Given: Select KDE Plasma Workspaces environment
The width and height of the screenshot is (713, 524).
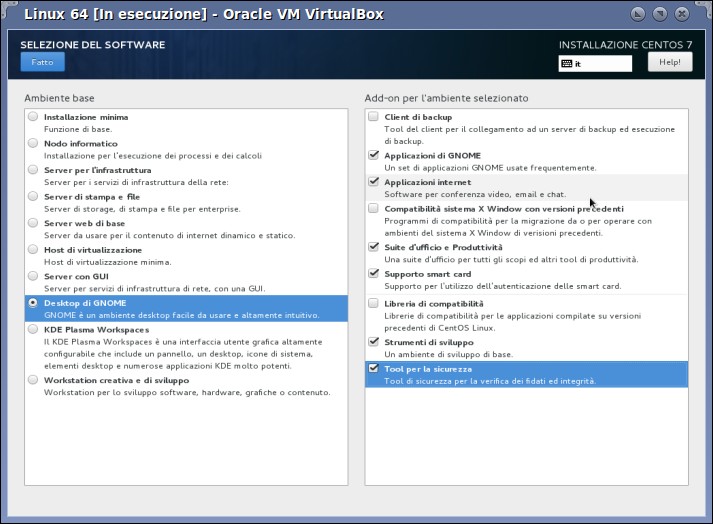Looking at the screenshot, I should point(33,329).
